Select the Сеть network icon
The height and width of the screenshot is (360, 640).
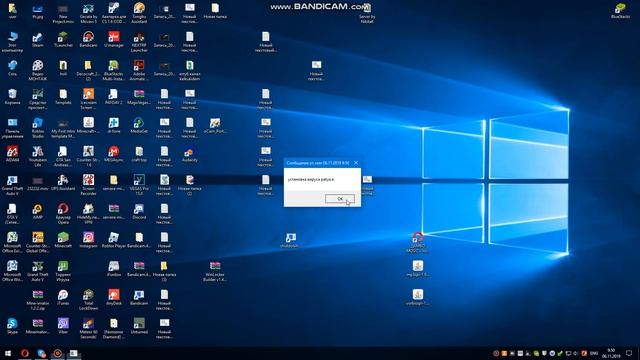coord(12,69)
